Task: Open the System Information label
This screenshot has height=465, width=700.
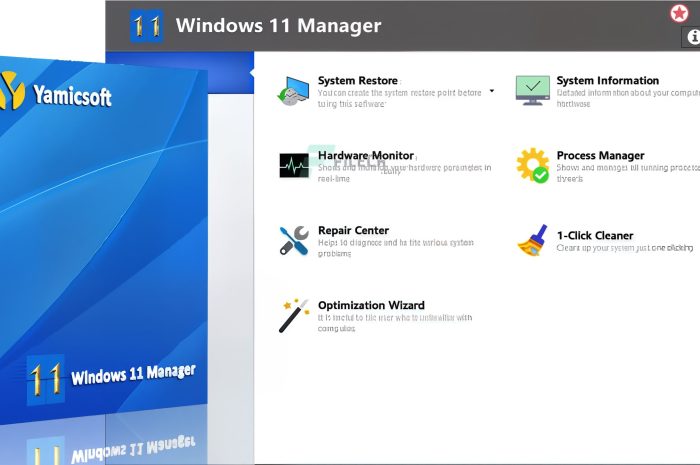Action: point(608,81)
